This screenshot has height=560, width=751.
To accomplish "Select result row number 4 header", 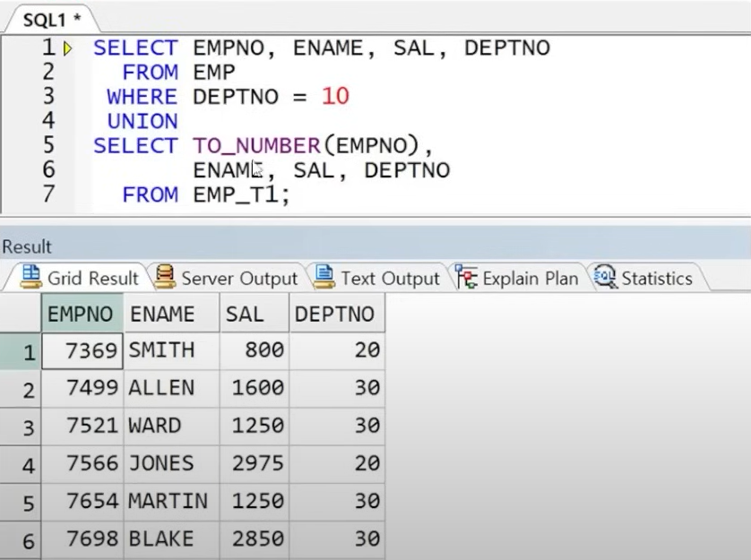I will click(21, 465).
